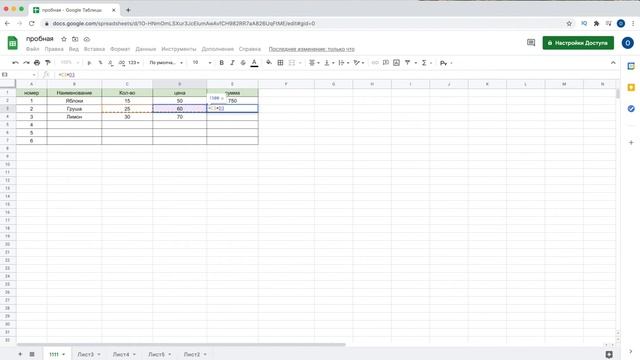Open Keep in the side panel
This screenshot has height=360, width=640.
pos(631,87)
